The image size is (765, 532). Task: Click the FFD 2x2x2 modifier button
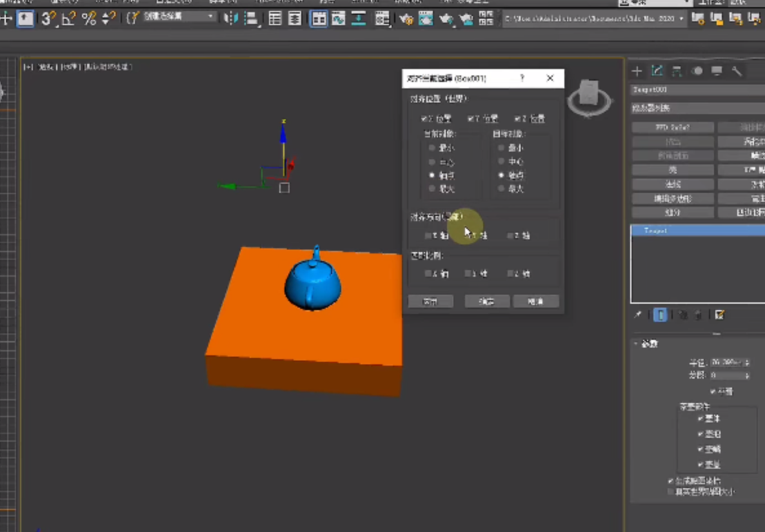click(673, 128)
